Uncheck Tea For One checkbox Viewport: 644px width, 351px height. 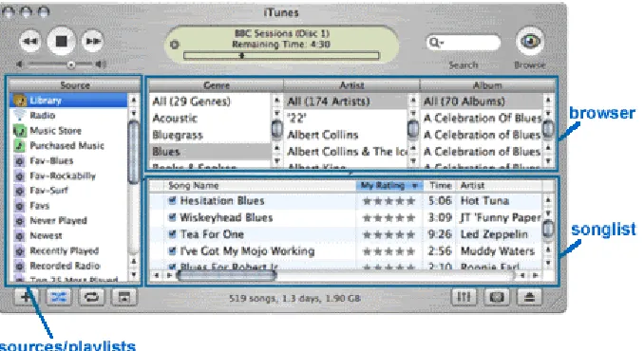pyautogui.click(x=172, y=234)
